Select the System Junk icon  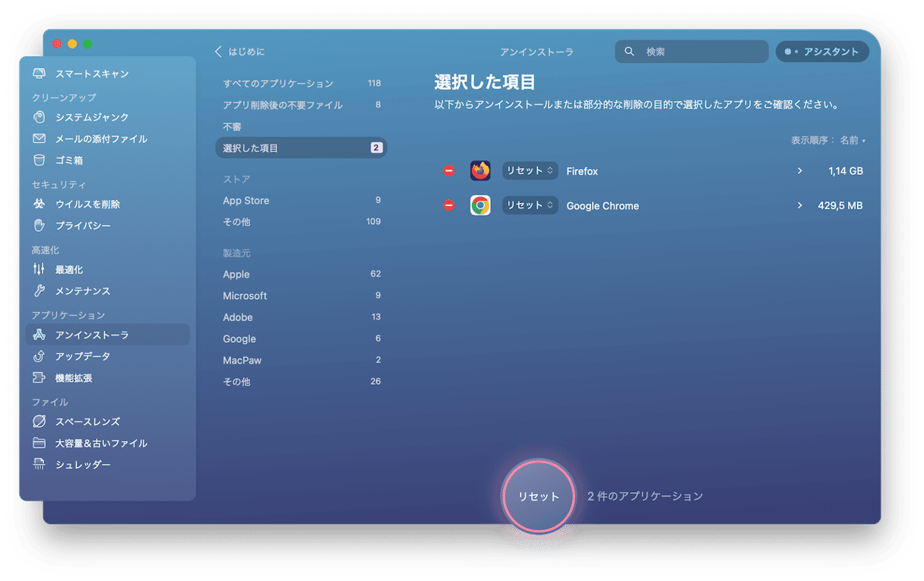[x=40, y=117]
